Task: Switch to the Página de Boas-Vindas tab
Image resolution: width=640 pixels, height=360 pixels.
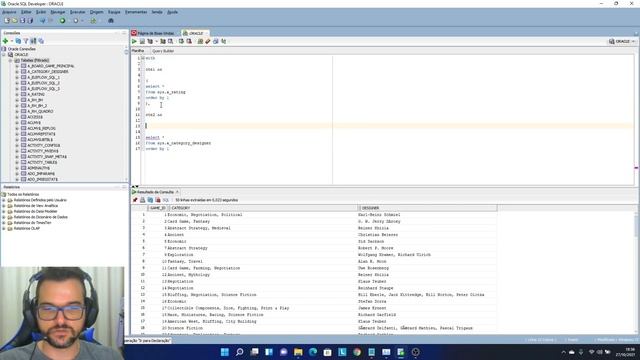Action: point(156,33)
